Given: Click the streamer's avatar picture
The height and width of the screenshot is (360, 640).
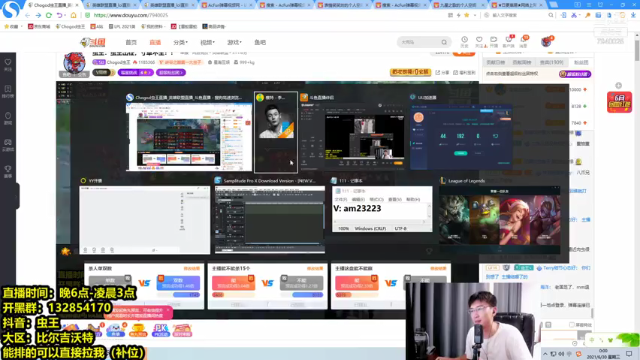Looking at the screenshot, I should coord(74,63).
